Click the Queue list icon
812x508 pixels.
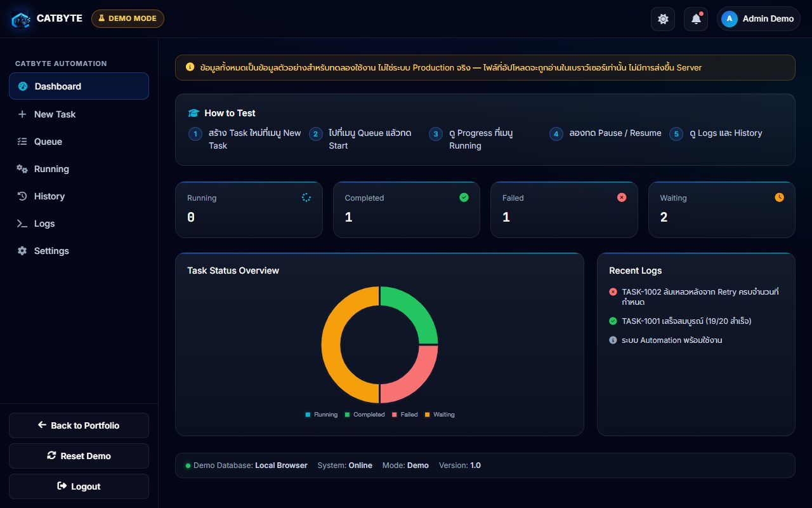[x=22, y=142]
